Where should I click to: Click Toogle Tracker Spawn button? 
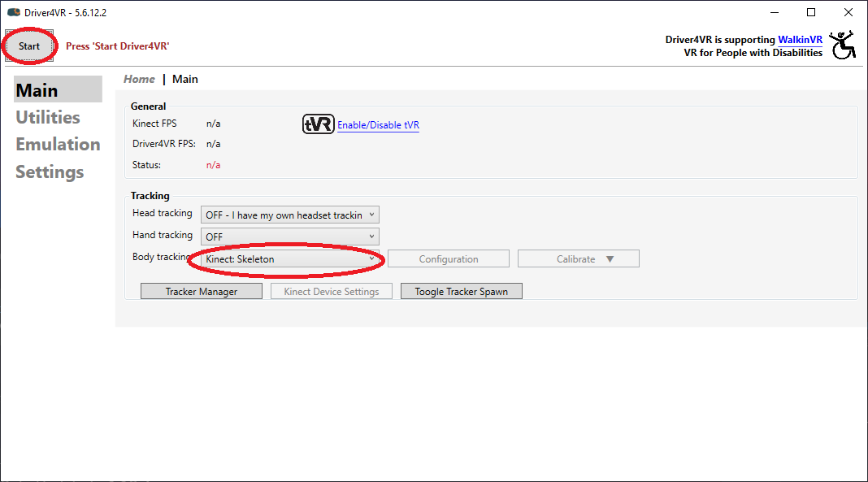[x=461, y=292]
